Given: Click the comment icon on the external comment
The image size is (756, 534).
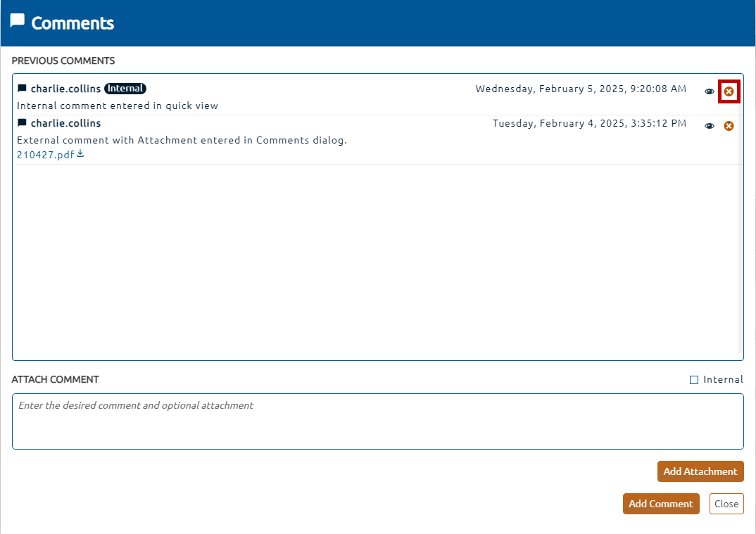Looking at the screenshot, I should pyautogui.click(x=22, y=123).
